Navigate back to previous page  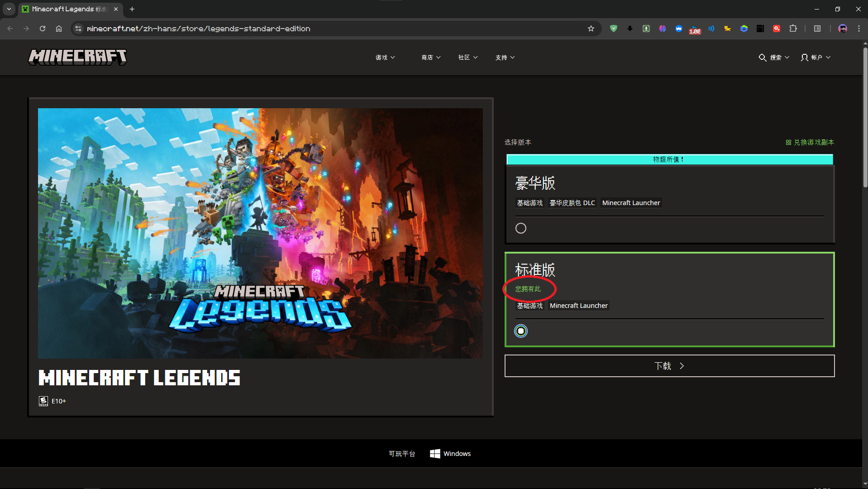[x=10, y=29]
